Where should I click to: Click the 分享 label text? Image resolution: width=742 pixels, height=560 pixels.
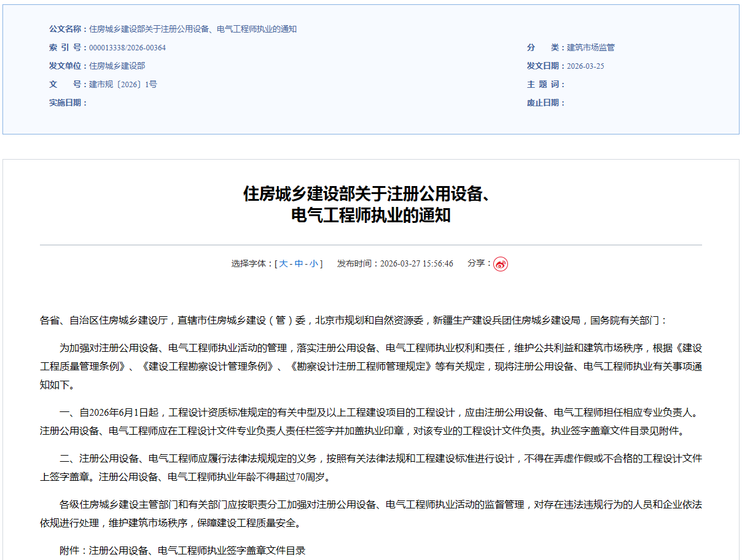479,263
